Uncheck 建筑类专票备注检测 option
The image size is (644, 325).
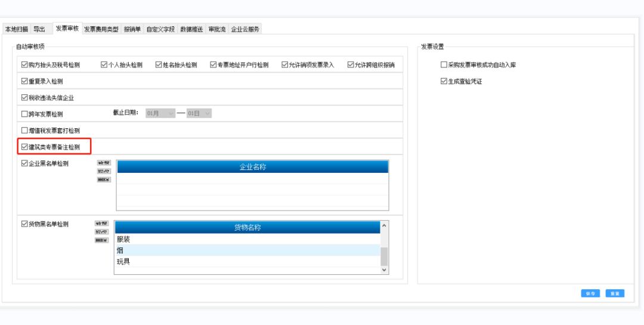click(24, 147)
